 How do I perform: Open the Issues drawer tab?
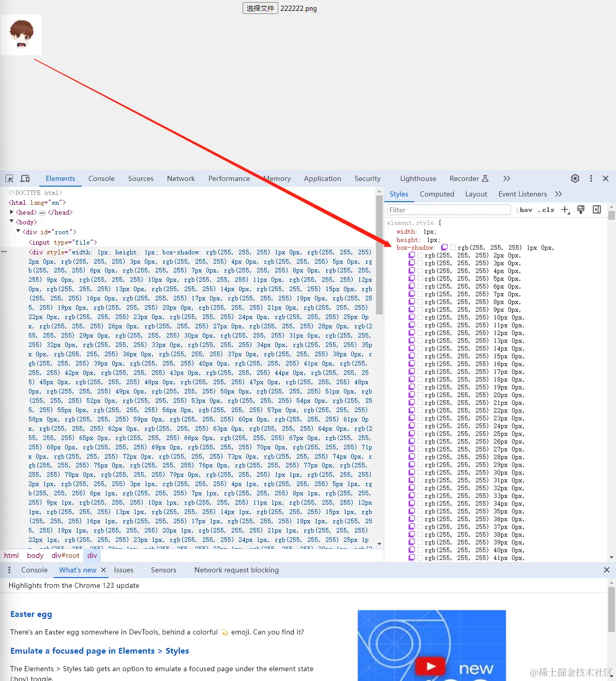pos(124,570)
